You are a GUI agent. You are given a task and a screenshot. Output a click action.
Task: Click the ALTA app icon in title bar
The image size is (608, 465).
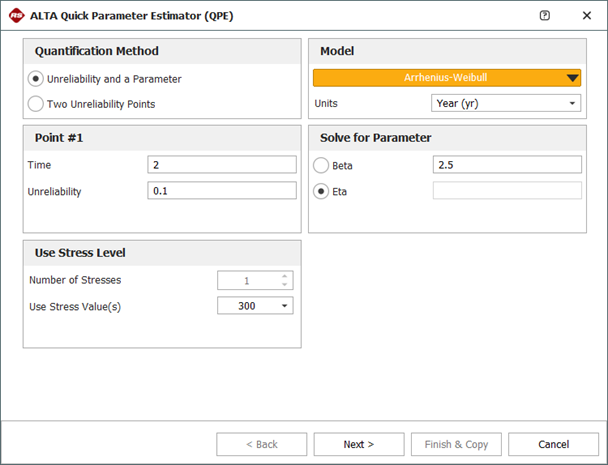14,16
